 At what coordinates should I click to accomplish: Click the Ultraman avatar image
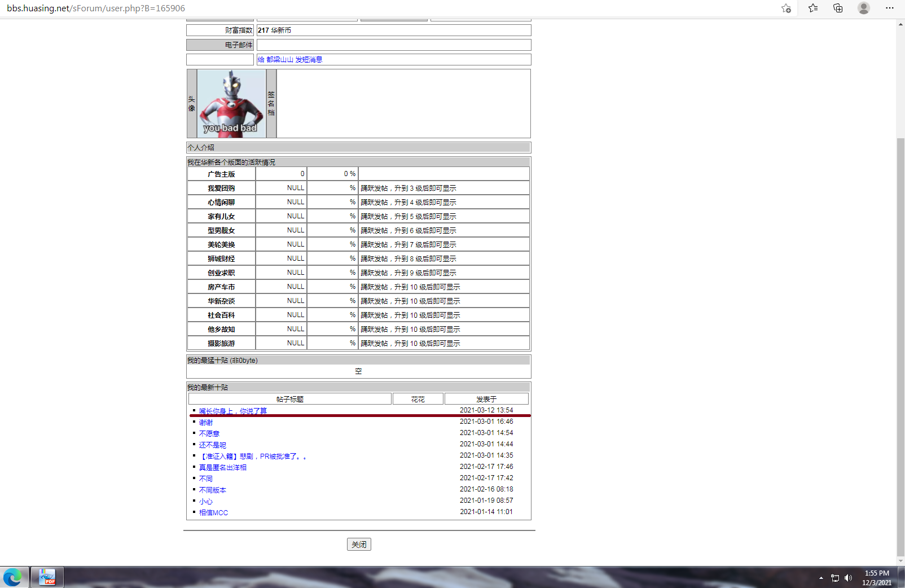pyautogui.click(x=231, y=104)
